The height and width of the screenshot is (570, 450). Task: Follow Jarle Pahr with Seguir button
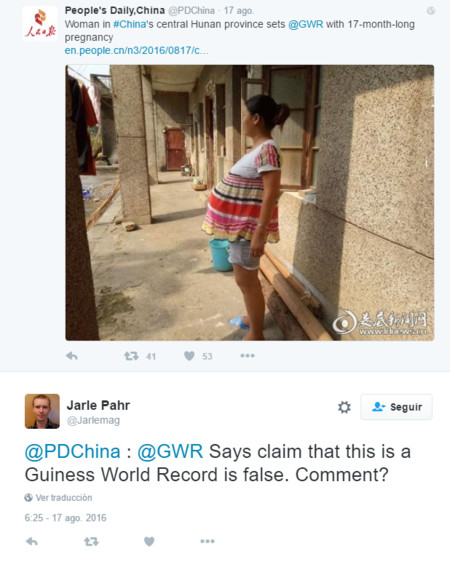pos(396,407)
